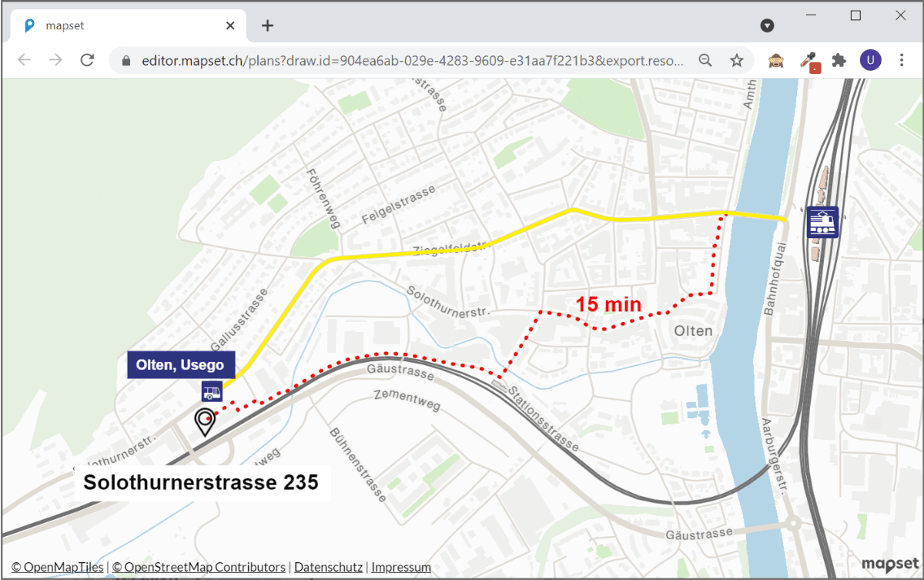This screenshot has height=580, width=924.
Task: Open the Chrome three-dot menu
Action: pos(902,60)
